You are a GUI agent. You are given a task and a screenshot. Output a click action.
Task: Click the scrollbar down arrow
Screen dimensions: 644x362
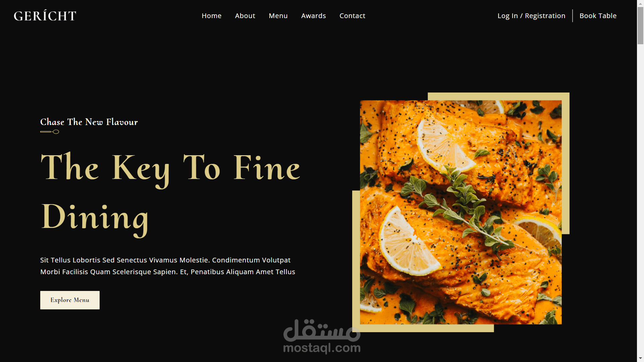[x=640, y=359]
